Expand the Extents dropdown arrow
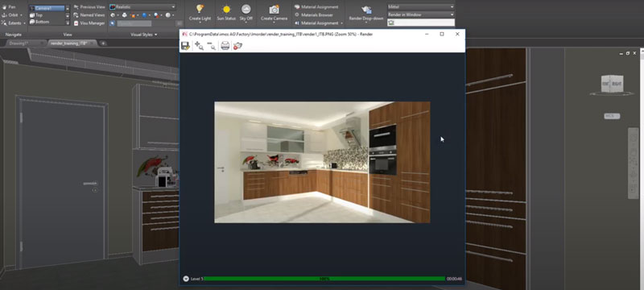 click(25, 23)
